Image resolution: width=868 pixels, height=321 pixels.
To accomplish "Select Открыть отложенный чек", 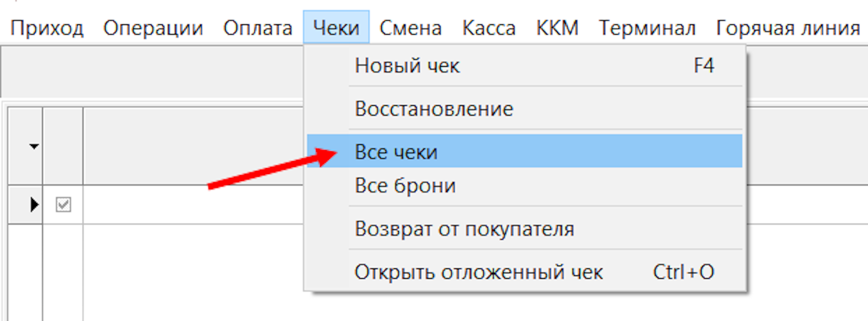I will tap(478, 272).
